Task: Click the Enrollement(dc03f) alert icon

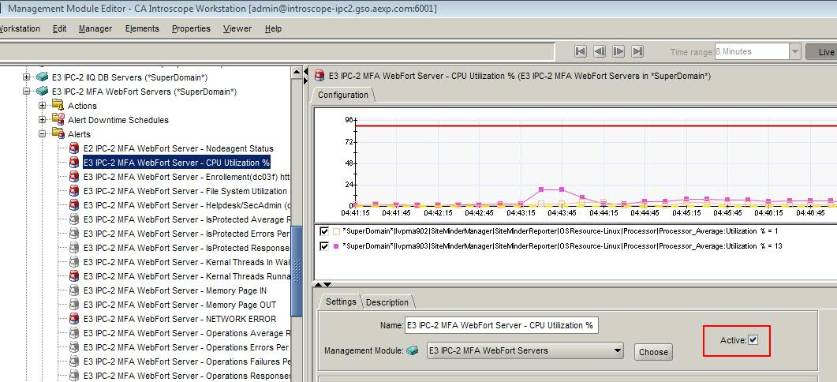Action: coord(74,177)
